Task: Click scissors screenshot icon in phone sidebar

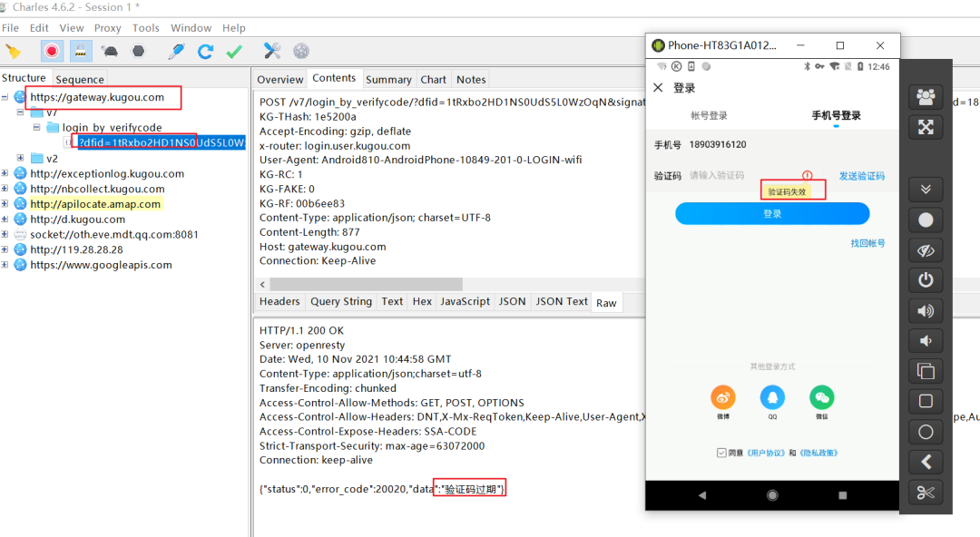Action: coord(926,493)
